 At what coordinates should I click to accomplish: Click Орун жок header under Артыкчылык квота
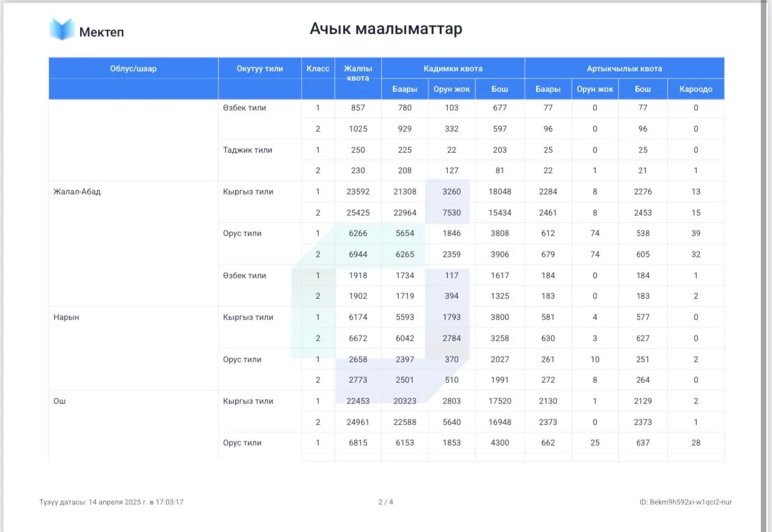click(595, 89)
